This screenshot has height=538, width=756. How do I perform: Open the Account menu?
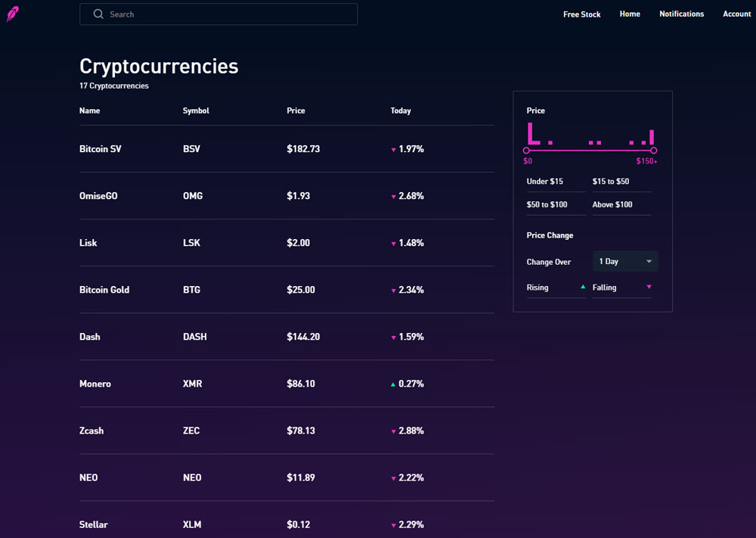coord(736,14)
